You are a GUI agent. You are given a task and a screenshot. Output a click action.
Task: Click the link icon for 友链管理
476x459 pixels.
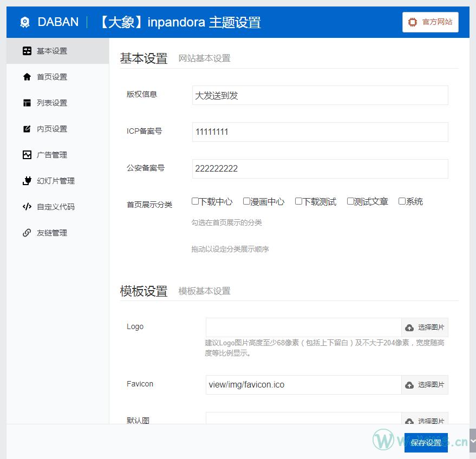(27, 233)
